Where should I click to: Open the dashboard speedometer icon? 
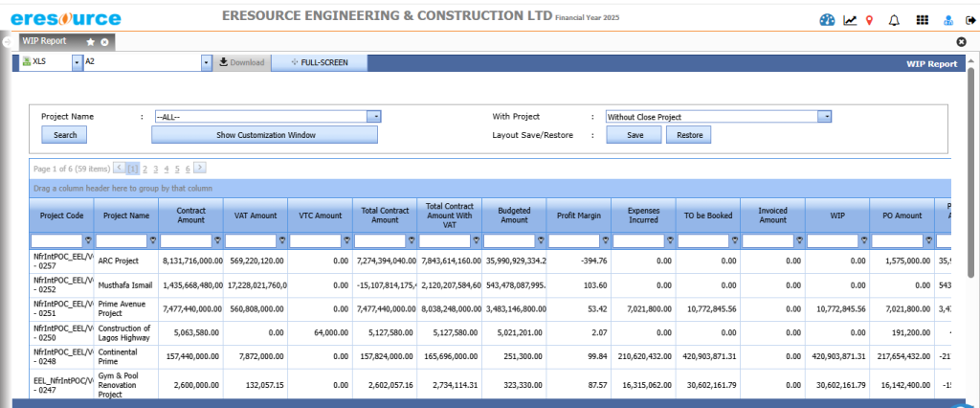click(x=828, y=19)
